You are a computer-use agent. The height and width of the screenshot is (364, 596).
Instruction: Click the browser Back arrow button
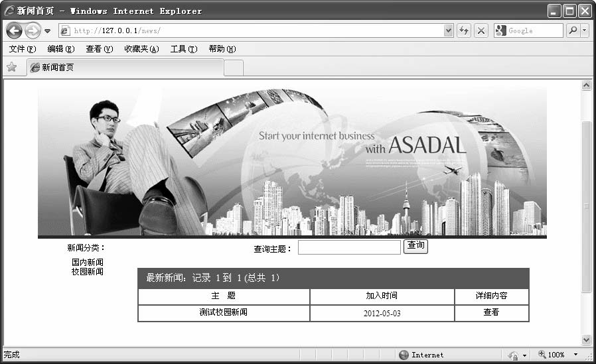click(14, 30)
